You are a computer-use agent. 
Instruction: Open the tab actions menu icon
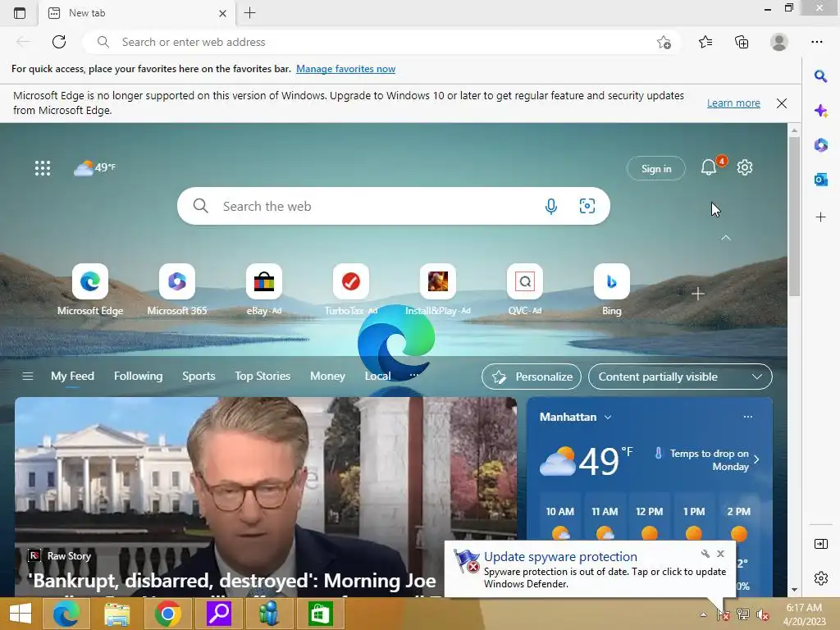(x=20, y=13)
